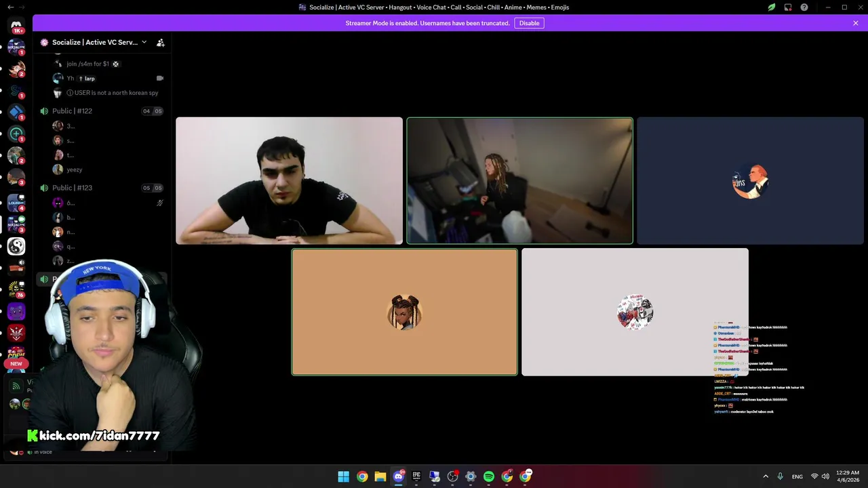
Task: Open clock and date 12:29 AM flyout
Action: pos(848,476)
